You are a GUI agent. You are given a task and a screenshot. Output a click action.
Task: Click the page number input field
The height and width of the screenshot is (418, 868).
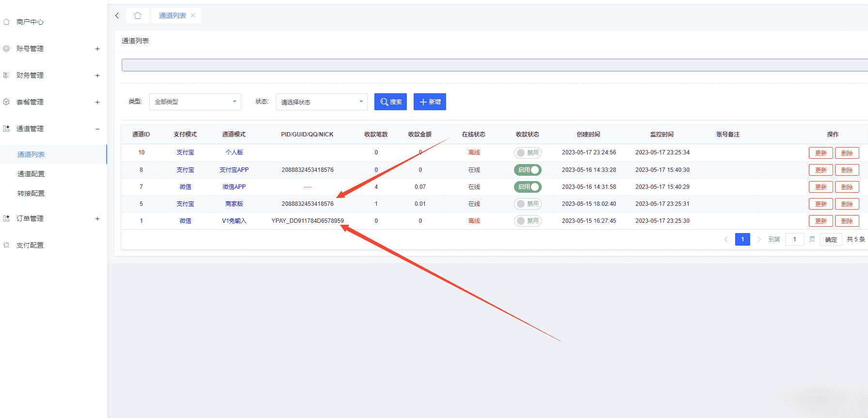794,239
